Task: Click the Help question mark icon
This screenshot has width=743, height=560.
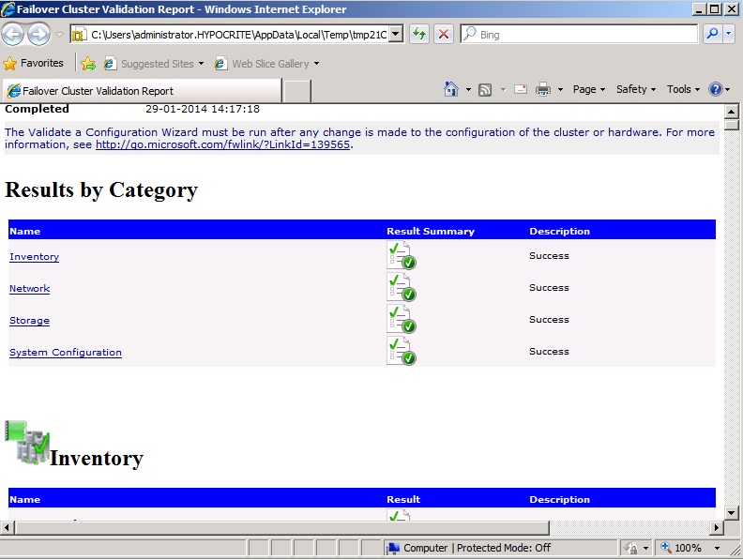Action: 715,89
